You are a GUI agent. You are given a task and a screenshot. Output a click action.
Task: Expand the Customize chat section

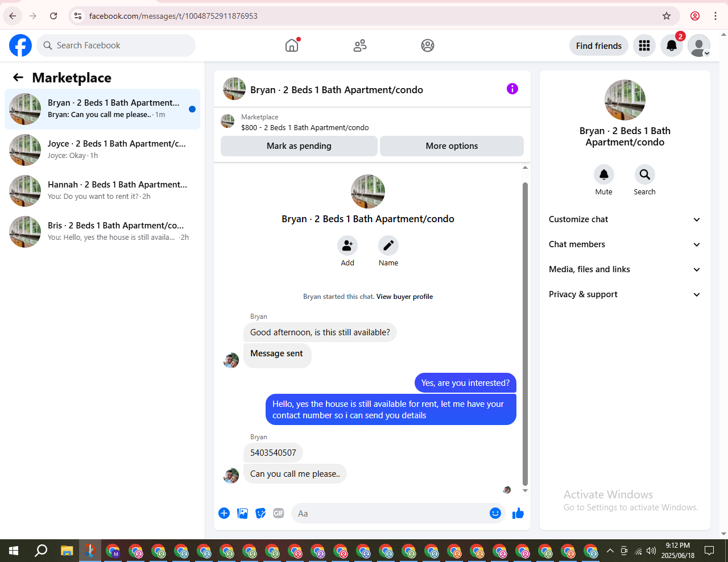click(x=625, y=219)
